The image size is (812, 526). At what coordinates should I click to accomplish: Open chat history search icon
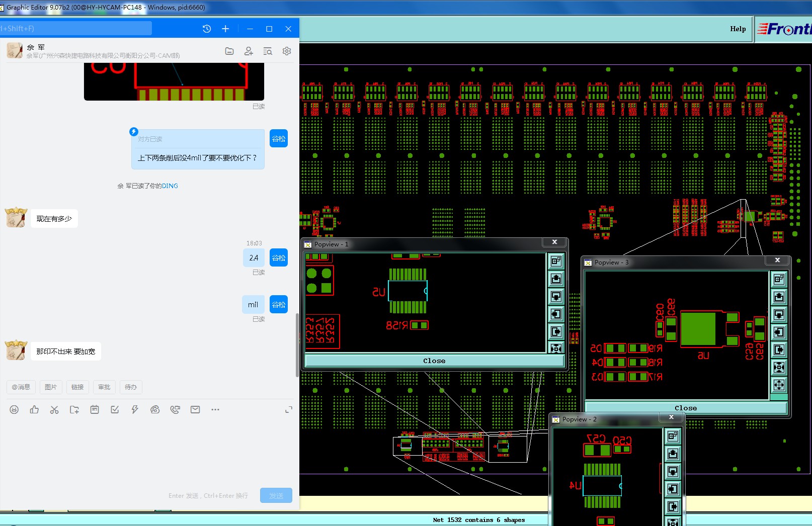click(268, 51)
